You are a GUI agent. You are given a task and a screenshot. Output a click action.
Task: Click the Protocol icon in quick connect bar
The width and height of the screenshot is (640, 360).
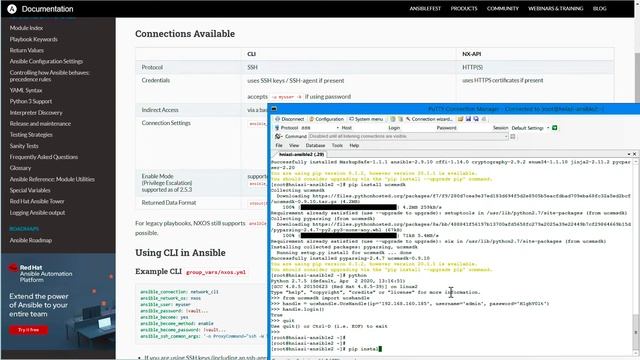(277, 128)
